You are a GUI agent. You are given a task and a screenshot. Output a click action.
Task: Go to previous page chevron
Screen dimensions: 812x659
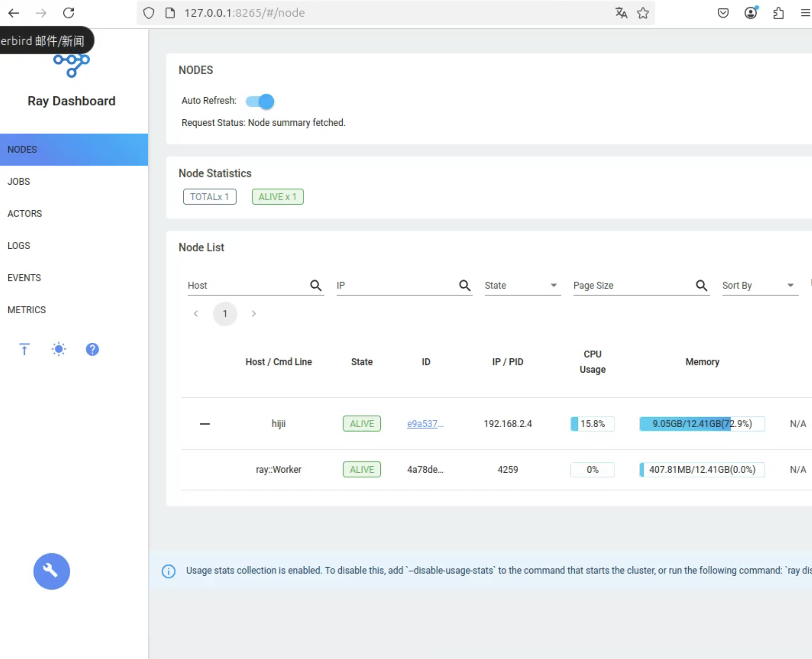(196, 314)
